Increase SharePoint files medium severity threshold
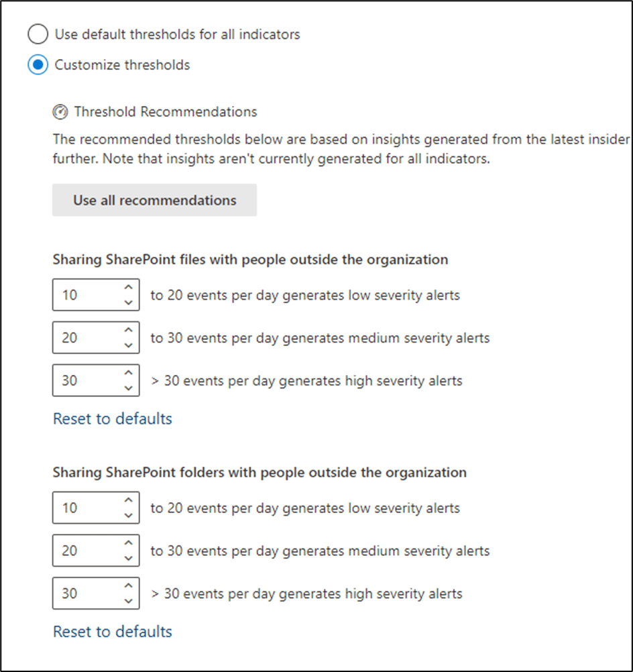The height and width of the screenshot is (672, 633). pyautogui.click(x=129, y=331)
